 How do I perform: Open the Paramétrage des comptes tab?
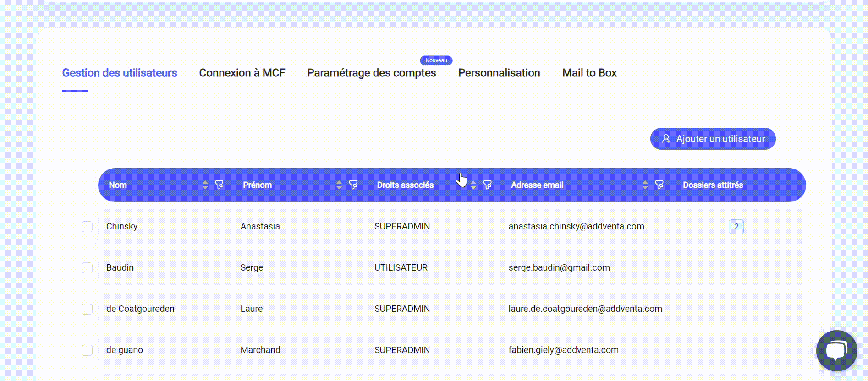(x=371, y=73)
